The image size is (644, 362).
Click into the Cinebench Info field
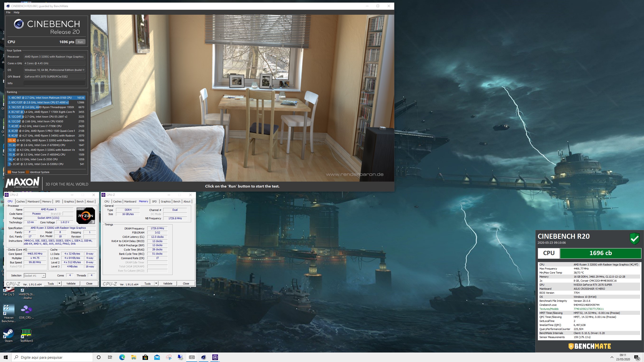54,83
